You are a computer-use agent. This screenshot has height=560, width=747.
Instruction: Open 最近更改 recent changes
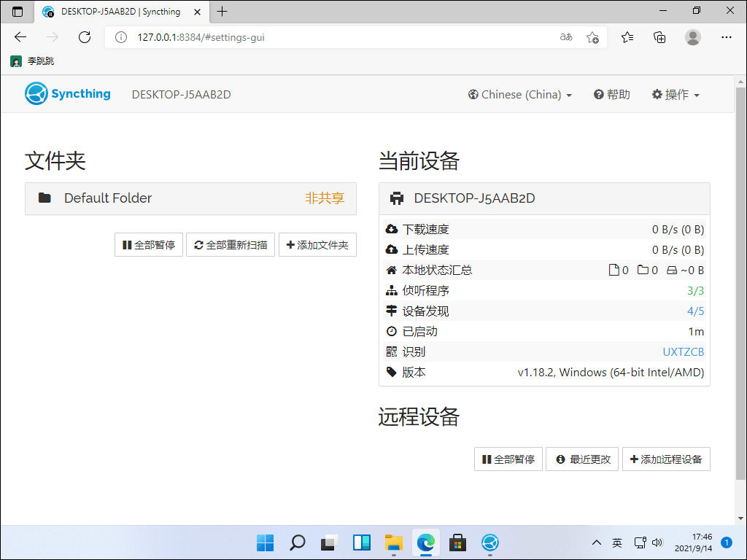[582, 459]
